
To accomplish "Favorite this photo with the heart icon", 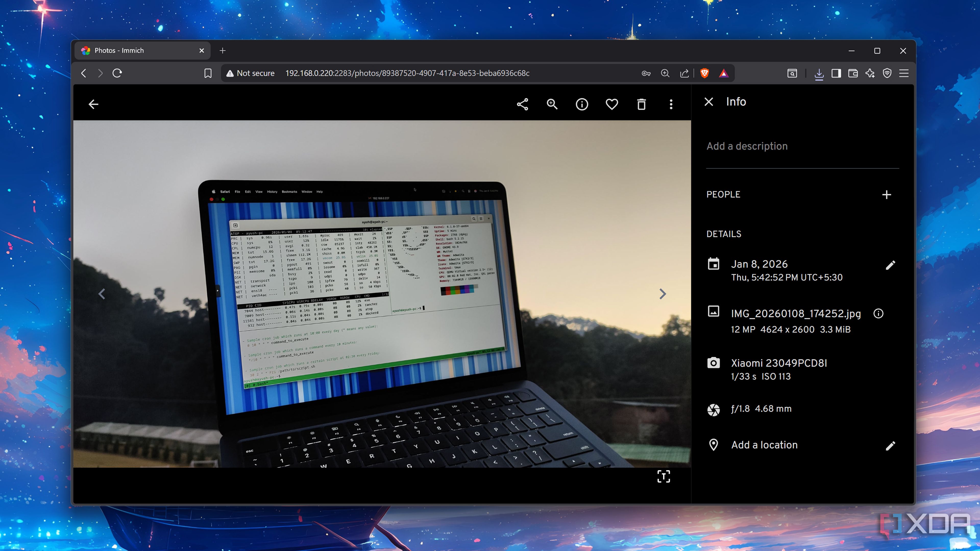I will coord(612,104).
